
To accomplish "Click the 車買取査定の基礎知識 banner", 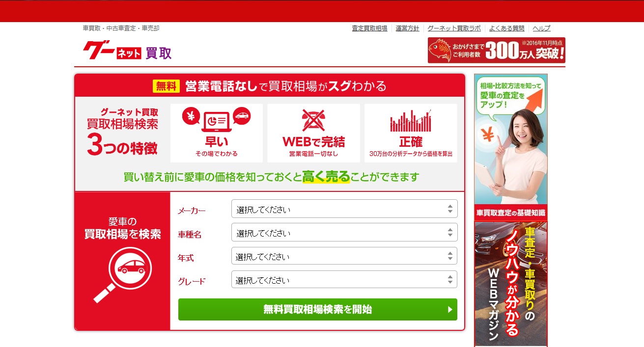I will (x=510, y=213).
